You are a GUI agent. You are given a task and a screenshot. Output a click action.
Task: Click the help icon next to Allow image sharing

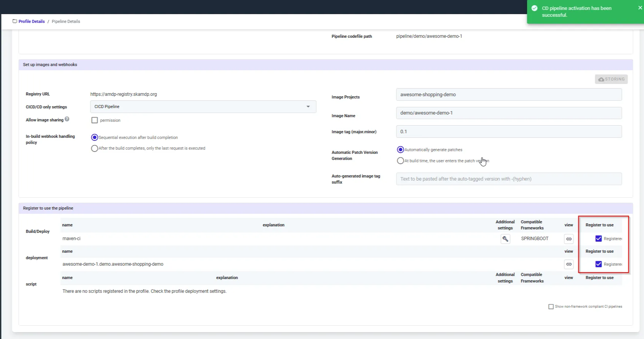pyautogui.click(x=67, y=119)
